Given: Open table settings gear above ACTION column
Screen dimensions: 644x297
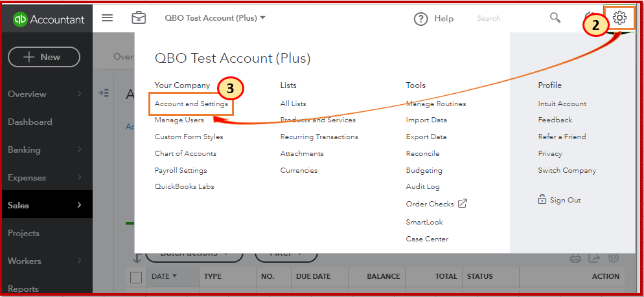Looking at the screenshot, I should [613, 258].
